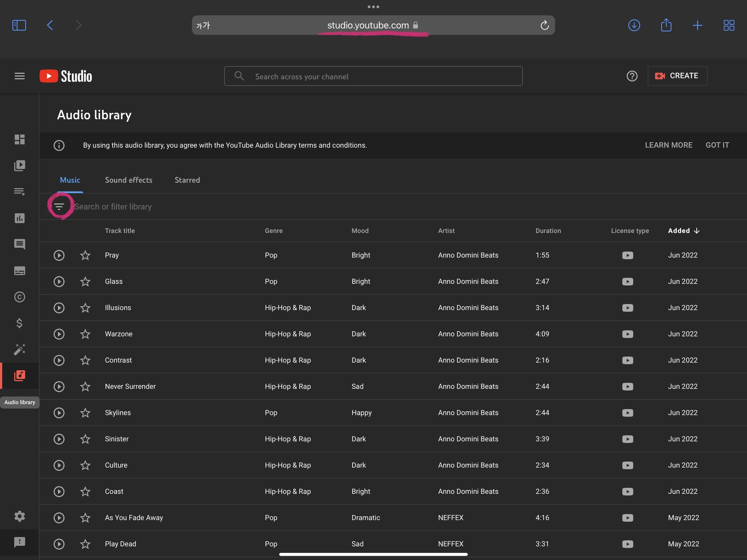Open license type icon for Skylines
This screenshot has height=560, width=747.
[628, 413]
